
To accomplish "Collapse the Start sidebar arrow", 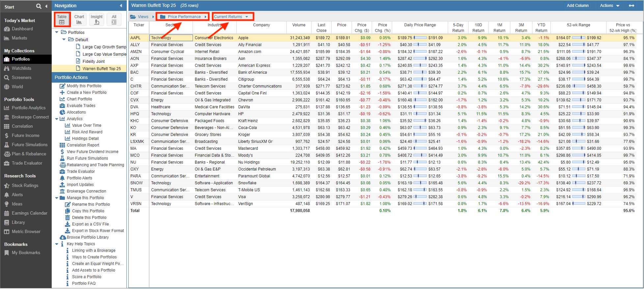I will 46,6.
